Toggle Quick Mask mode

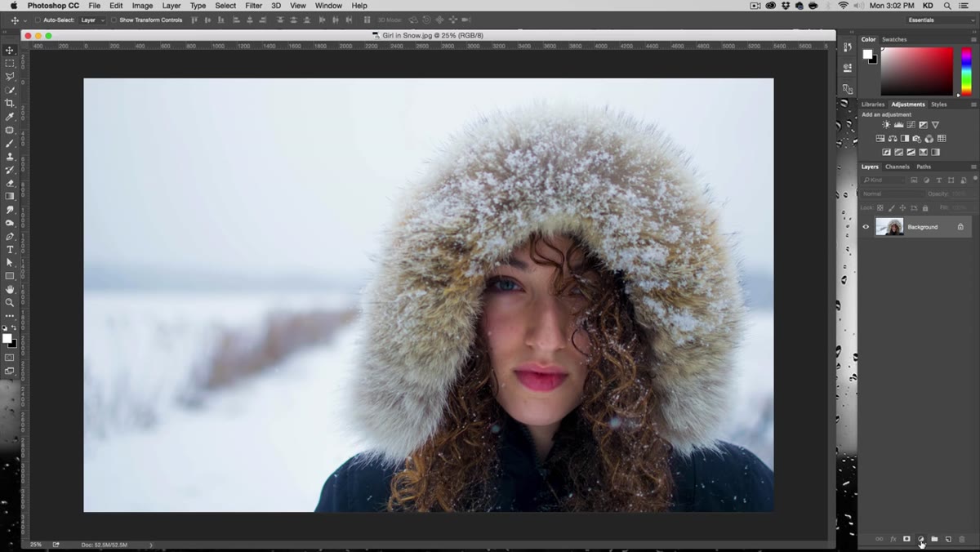(9, 358)
